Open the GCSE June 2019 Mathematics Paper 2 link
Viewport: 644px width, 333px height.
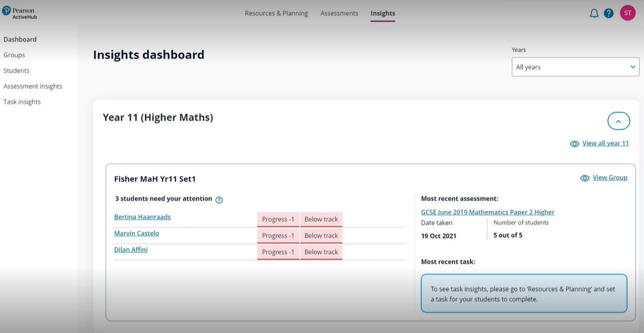(x=487, y=212)
